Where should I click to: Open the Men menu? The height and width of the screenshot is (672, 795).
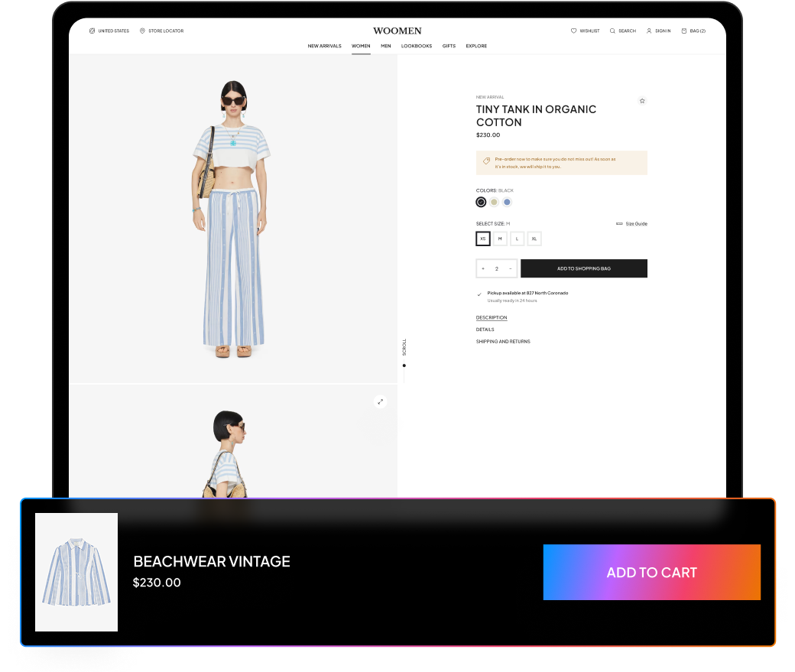[386, 46]
